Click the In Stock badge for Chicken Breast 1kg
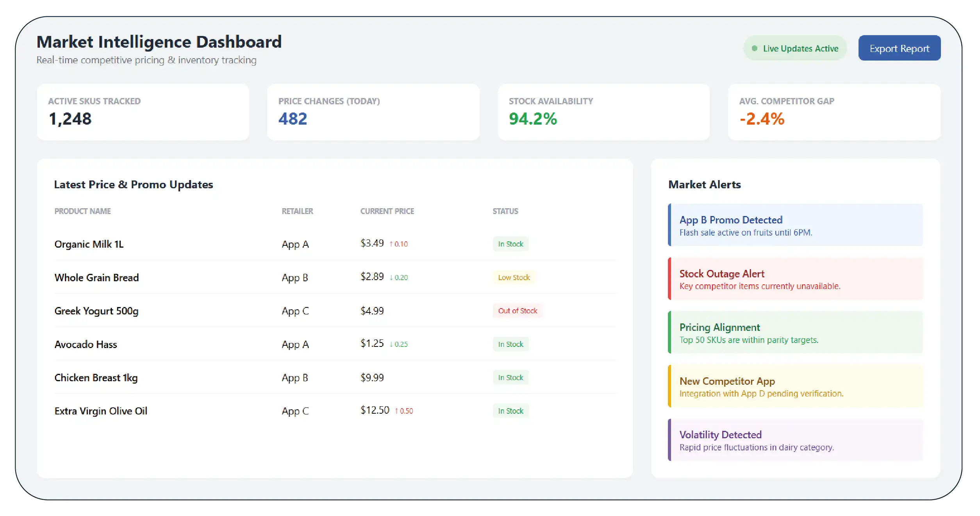Screen dimensions: 980x516 (511, 378)
